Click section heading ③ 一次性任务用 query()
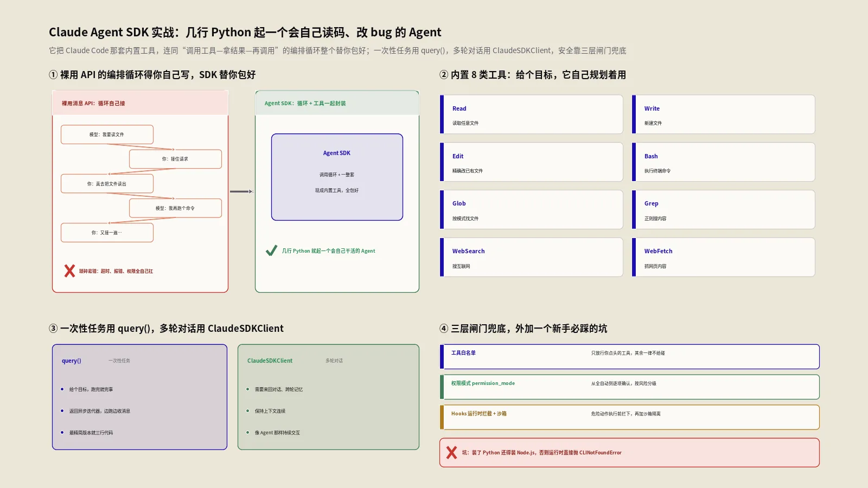 (x=166, y=329)
